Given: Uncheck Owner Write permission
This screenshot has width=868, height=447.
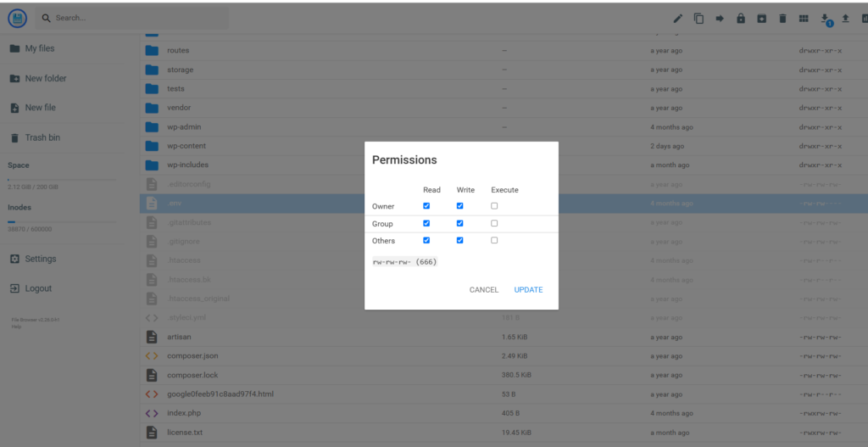Looking at the screenshot, I should tap(460, 205).
